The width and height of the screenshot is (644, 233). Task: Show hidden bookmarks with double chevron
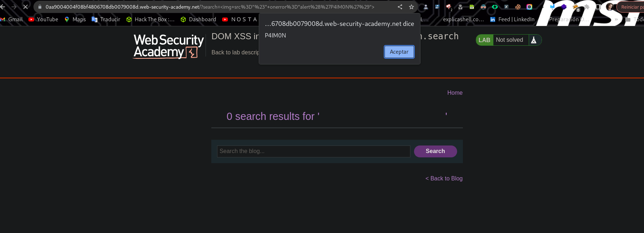click(x=616, y=19)
